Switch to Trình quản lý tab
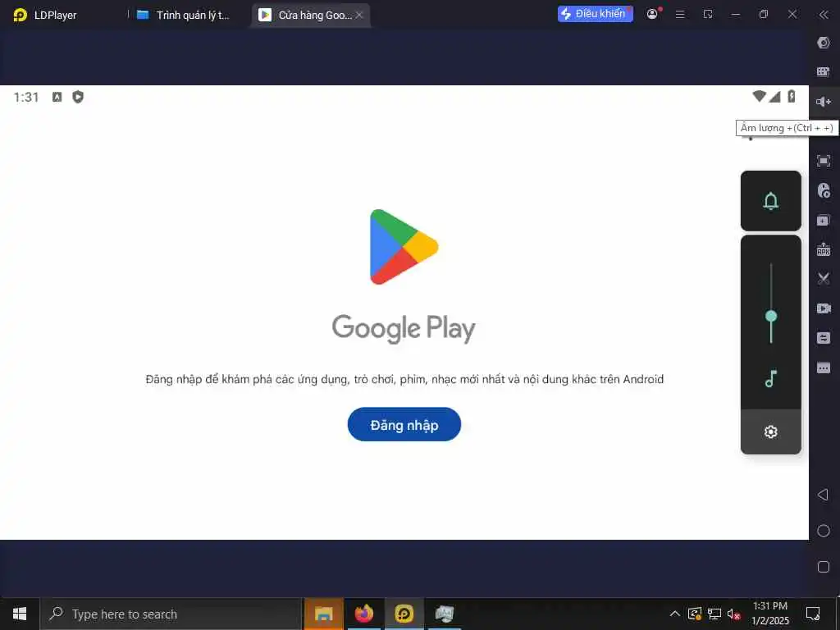The width and height of the screenshot is (840, 630). click(x=184, y=15)
